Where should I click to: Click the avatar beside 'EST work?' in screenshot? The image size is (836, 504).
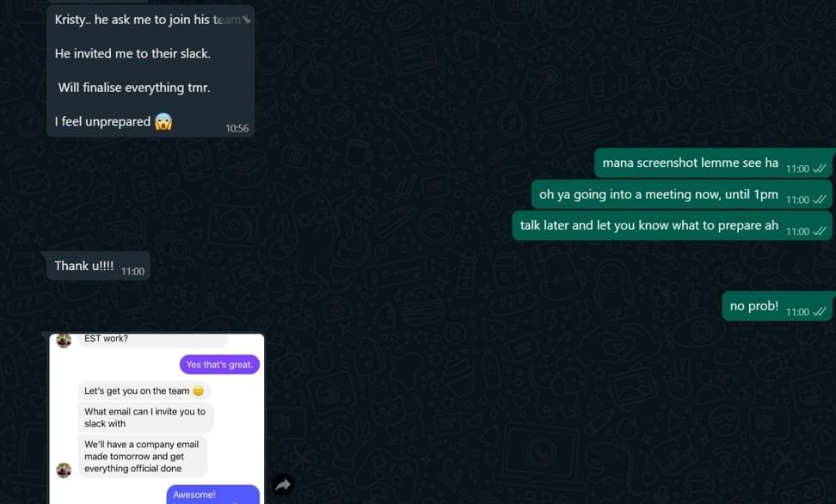tap(64, 341)
